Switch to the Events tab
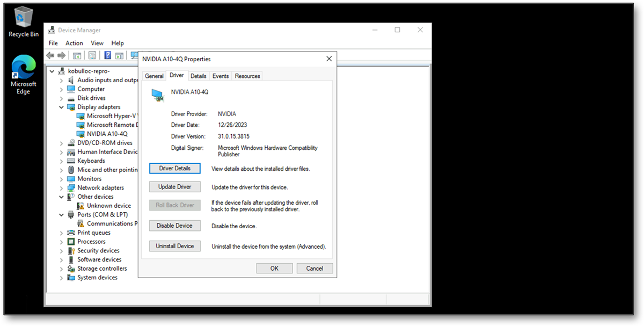Viewport: 644px width, 326px height. (221, 76)
